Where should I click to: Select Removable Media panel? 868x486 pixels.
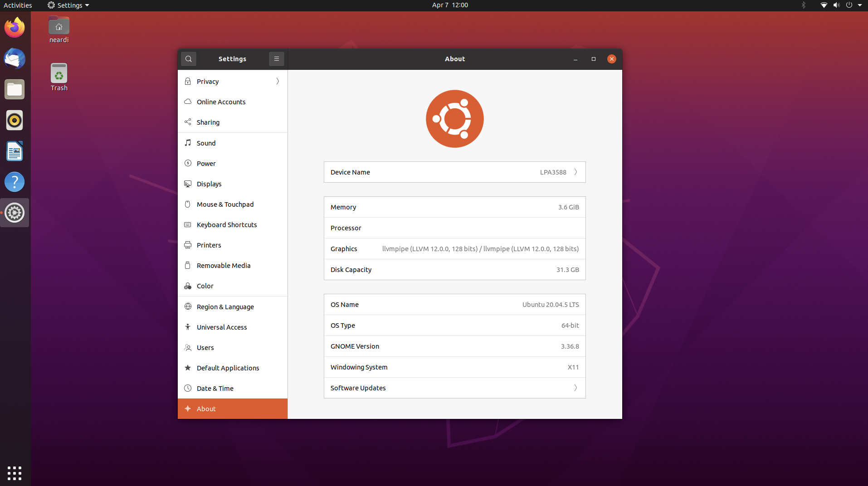click(x=233, y=265)
